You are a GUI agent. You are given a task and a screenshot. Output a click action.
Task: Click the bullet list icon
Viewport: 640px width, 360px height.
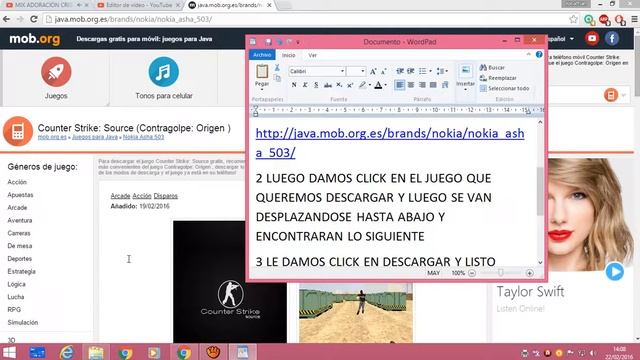click(422, 71)
